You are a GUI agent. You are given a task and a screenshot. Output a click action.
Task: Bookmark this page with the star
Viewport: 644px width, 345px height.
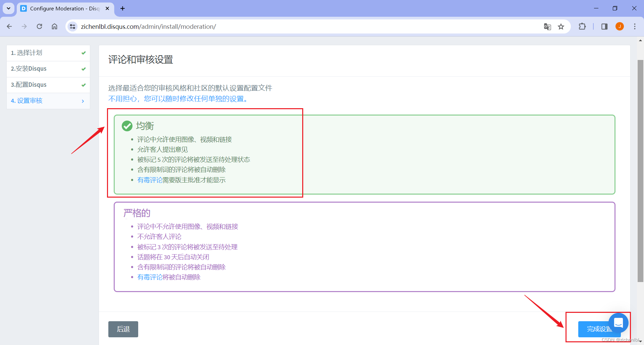click(x=561, y=26)
